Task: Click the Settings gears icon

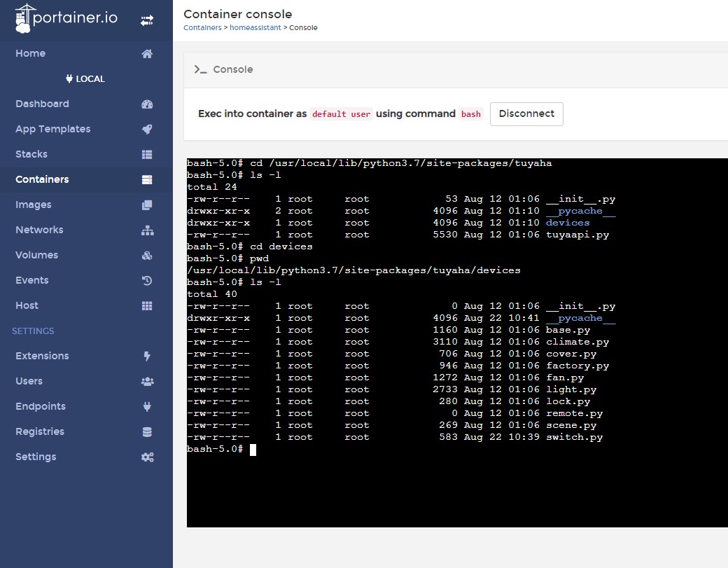Action: (x=147, y=457)
